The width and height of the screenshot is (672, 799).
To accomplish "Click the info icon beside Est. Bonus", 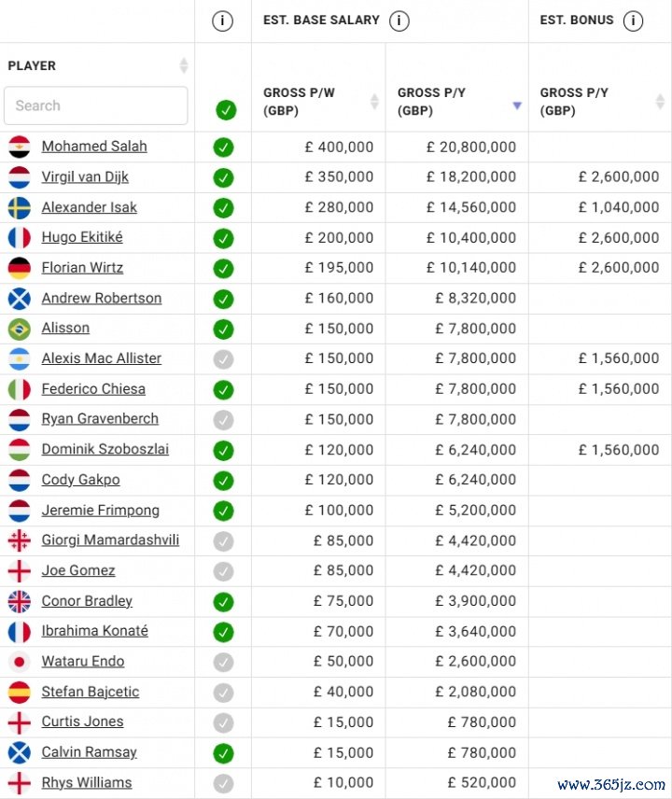I will point(634,21).
